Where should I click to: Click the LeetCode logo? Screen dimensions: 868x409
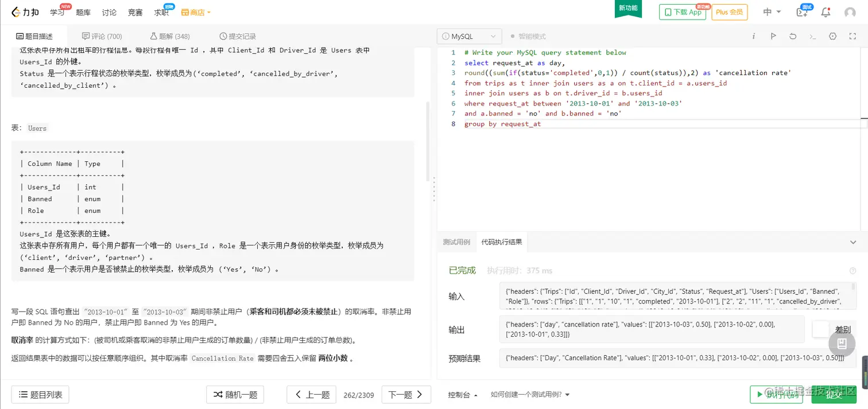click(x=25, y=11)
